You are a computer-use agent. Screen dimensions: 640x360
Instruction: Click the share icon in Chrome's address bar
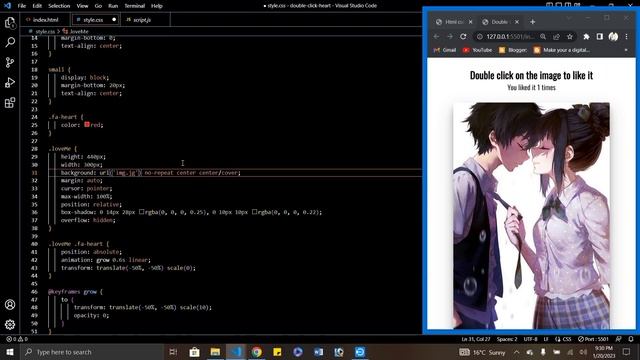click(556, 37)
